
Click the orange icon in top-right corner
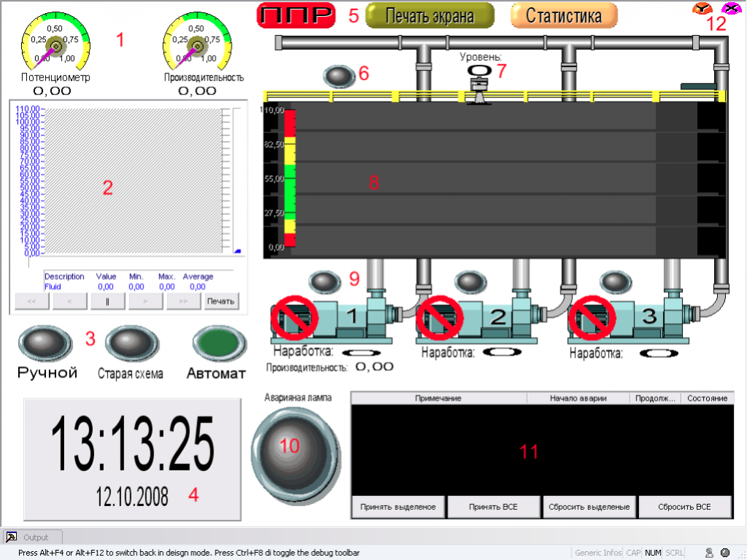(703, 9)
